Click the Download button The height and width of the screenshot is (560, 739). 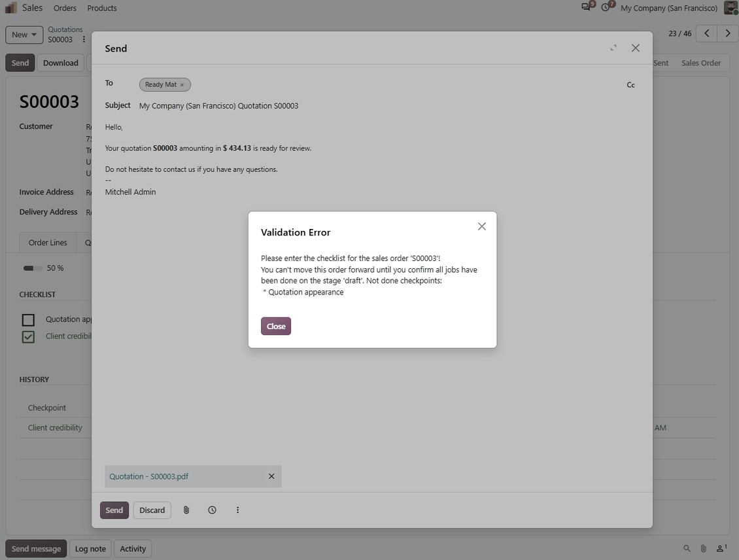pyautogui.click(x=61, y=63)
